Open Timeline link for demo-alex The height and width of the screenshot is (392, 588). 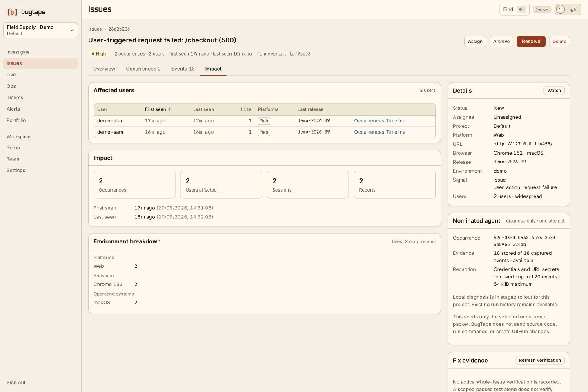tap(396, 121)
